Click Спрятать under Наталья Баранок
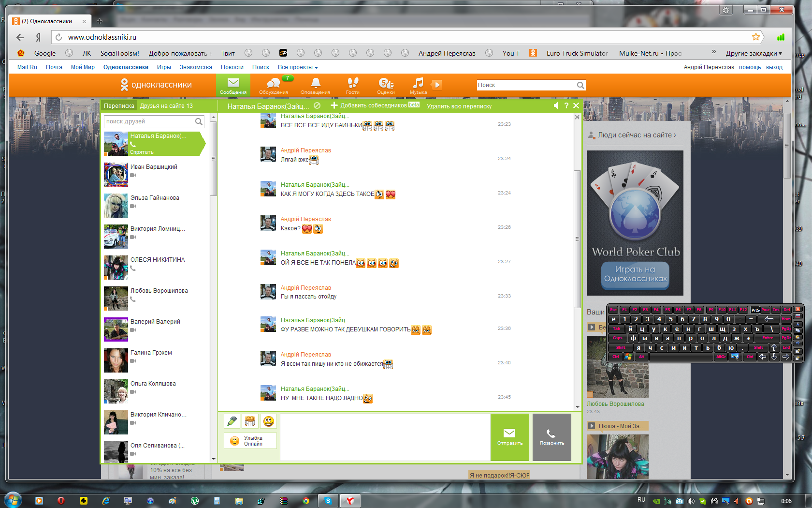 (142, 152)
